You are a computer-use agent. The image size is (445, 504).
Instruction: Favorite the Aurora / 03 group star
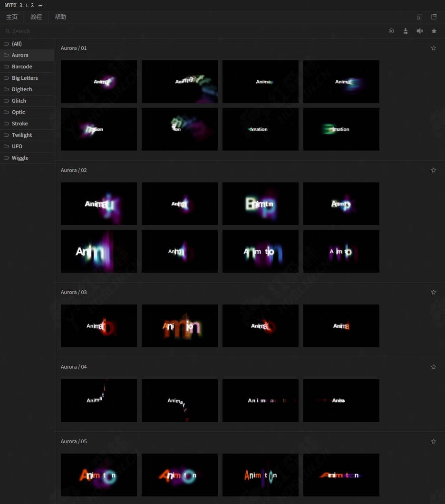tap(434, 293)
